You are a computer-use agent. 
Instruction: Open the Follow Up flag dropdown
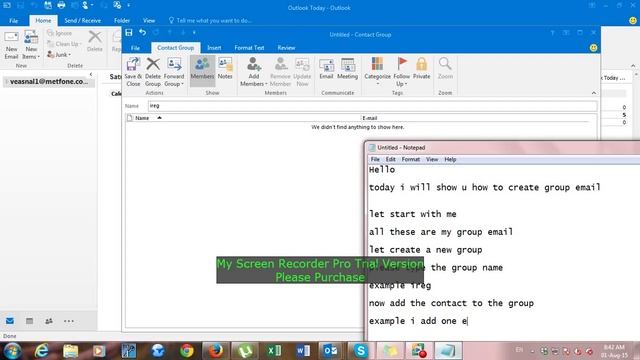point(402,72)
